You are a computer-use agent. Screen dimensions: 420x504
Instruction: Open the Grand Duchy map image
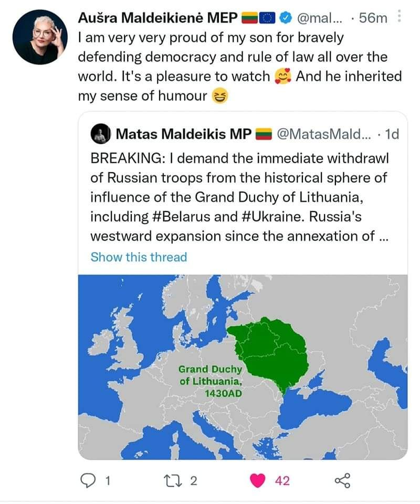(243, 367)
